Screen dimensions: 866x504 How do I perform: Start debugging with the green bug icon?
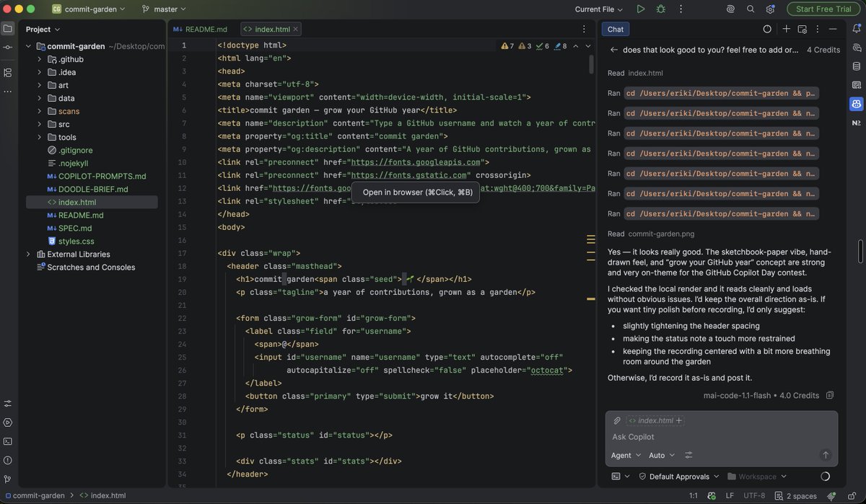(660, 9)
